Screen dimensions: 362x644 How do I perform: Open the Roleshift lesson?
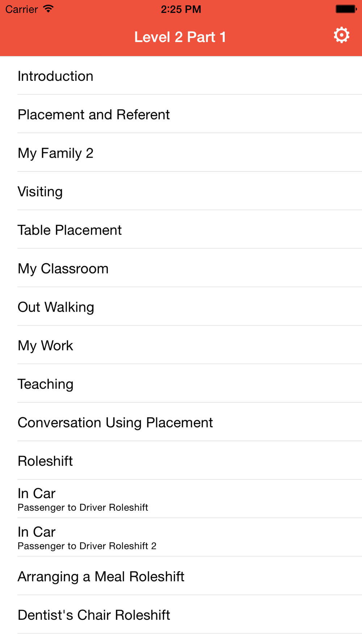[181, 460]
